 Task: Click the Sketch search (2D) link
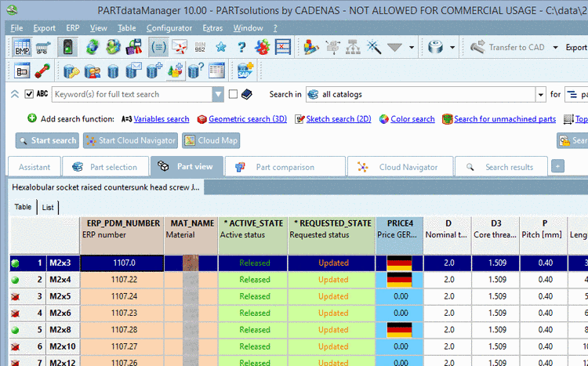339,119
